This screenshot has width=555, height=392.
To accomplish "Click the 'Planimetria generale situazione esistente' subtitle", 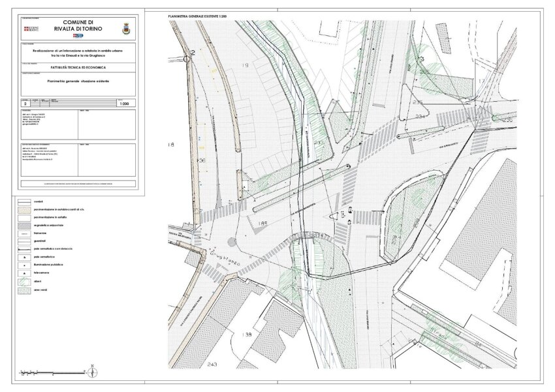I will click(x=76, y=80).
